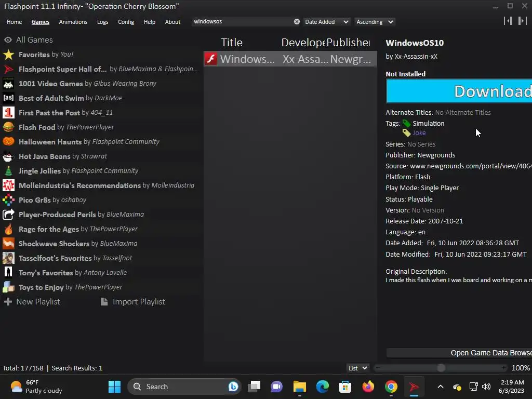
Task: Click the Windows Start button on taskbar
Action: pos(114,387)
